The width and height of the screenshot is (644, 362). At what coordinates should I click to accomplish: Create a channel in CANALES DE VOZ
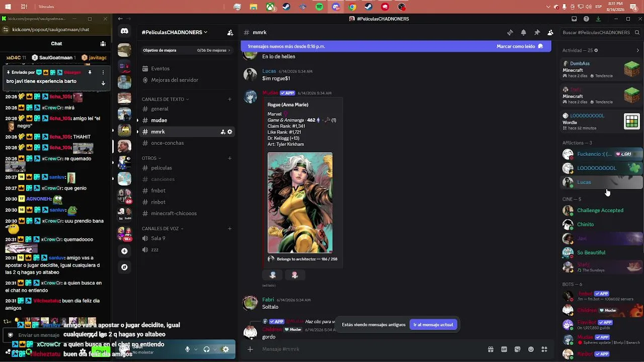pyautogui.click(x=229, y=229)
